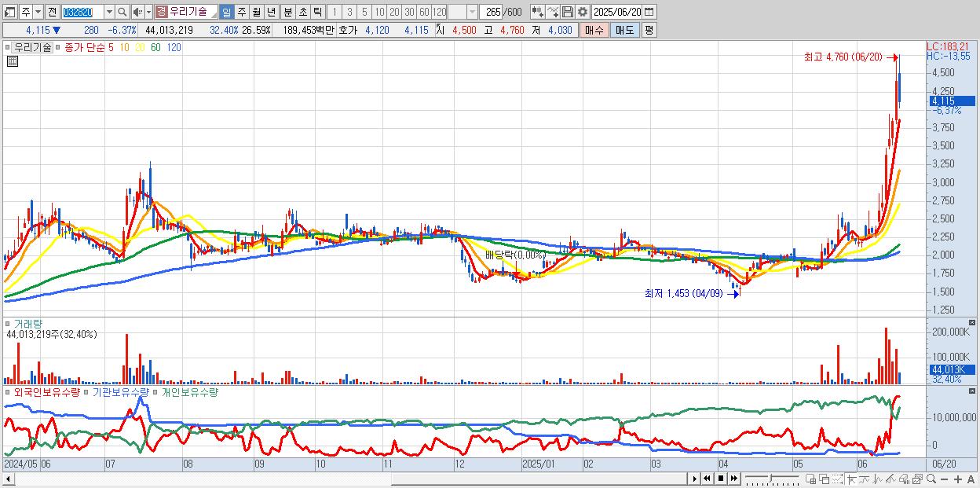The height and width of the screenshot is (488, 980).
Task: Click the date field 2025/06/20
Action: pyautogui.click(x=616, y=12)
